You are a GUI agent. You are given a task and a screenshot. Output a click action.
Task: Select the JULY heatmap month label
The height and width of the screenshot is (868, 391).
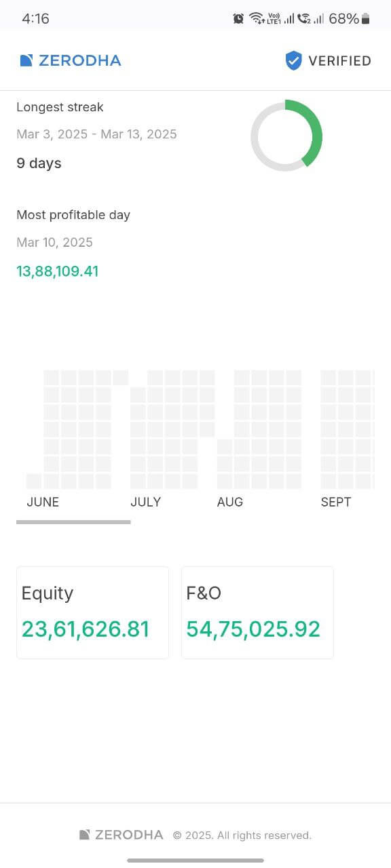point(145,502)
